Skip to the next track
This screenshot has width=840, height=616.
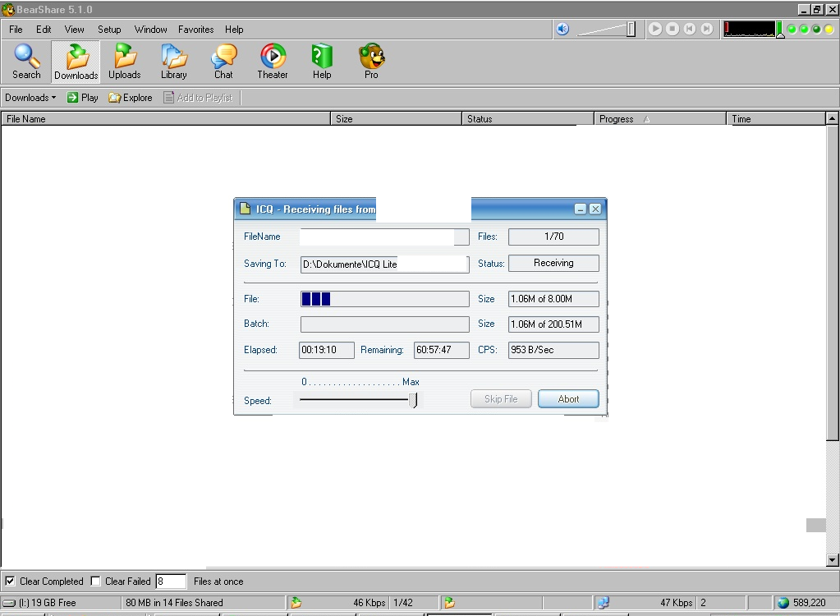point(707,29)
